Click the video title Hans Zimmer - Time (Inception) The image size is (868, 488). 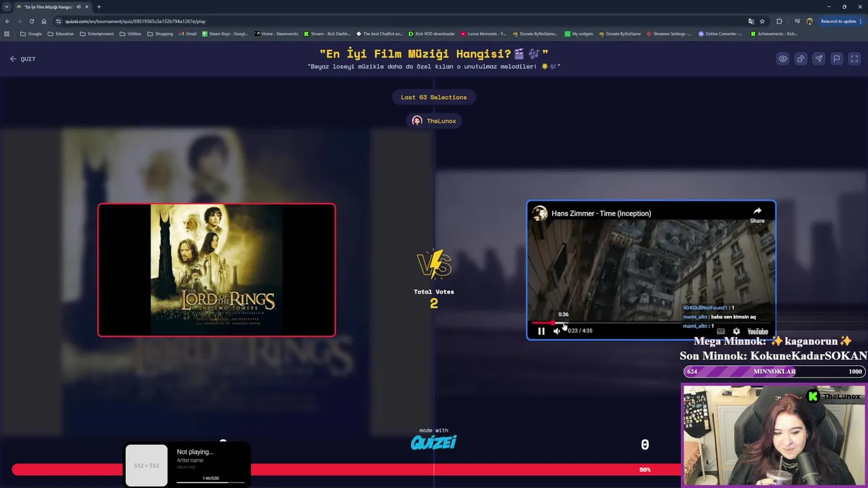tap(601, 213)
